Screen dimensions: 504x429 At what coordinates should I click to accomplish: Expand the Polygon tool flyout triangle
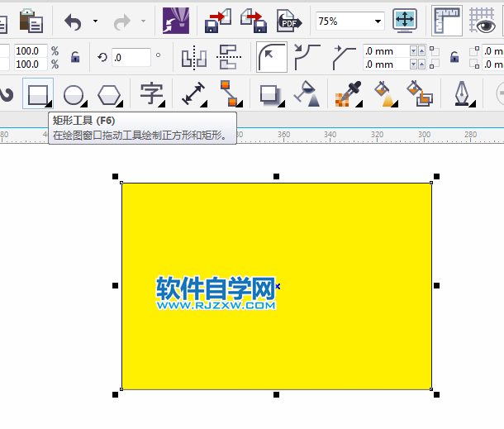coord(120,104)
